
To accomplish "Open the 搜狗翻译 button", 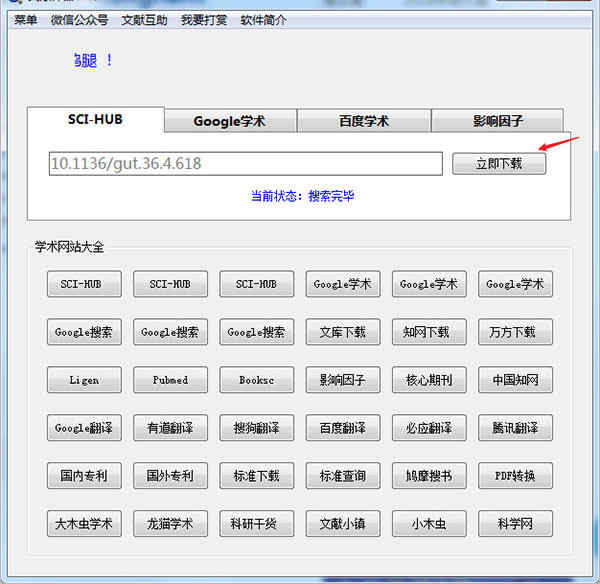I will (256, 427).
